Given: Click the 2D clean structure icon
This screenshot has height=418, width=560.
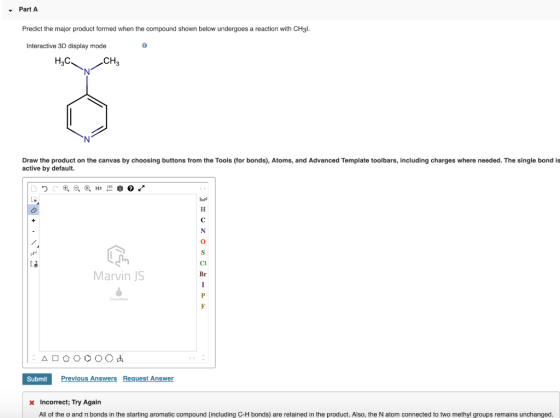Looking at the screenshot, I should [109, 188].
